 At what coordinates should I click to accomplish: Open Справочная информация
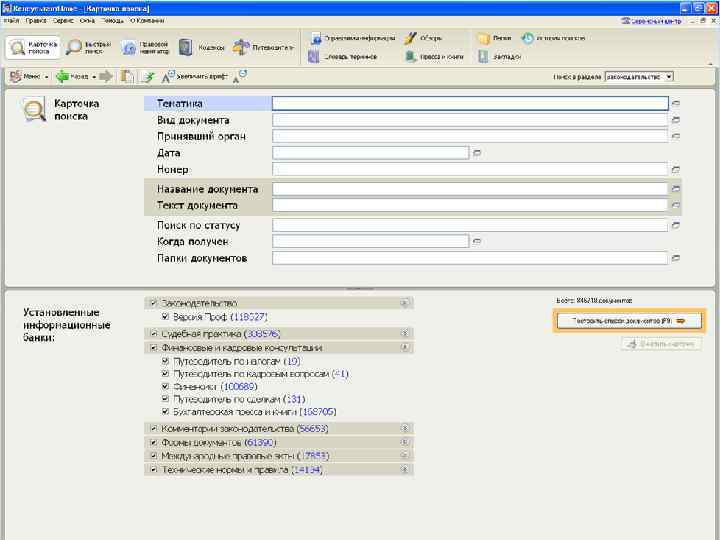352,38
